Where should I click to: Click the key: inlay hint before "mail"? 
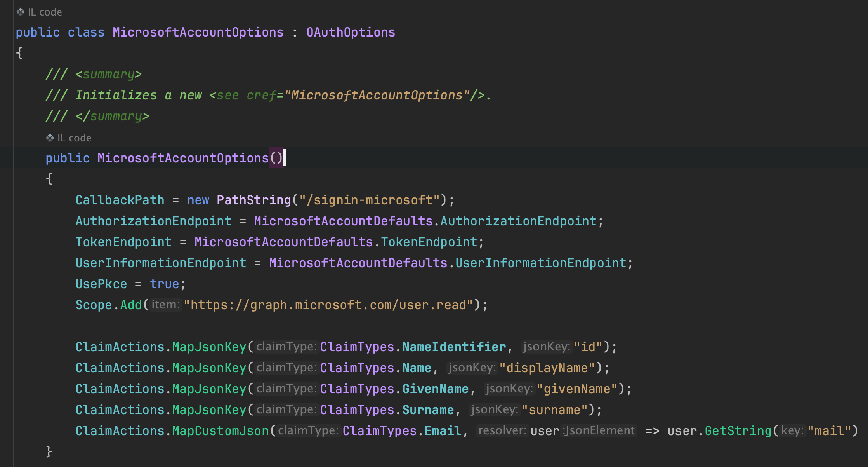792,430
